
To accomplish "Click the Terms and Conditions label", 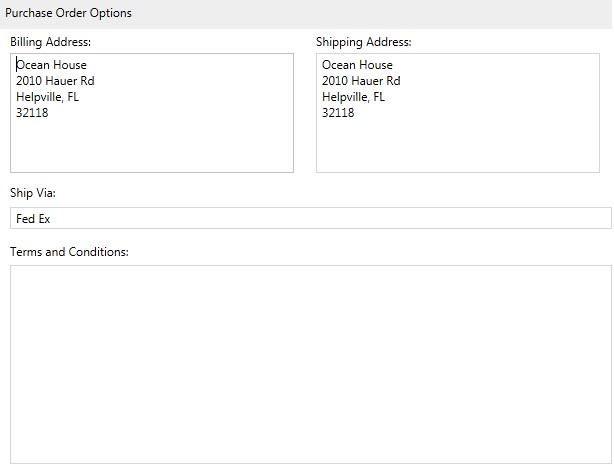I will (69, 251).
